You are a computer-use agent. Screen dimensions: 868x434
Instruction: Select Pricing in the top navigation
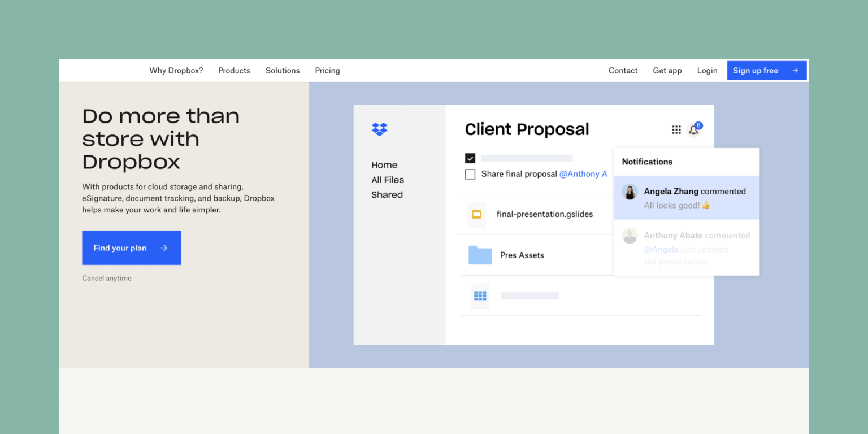[327, 70]
